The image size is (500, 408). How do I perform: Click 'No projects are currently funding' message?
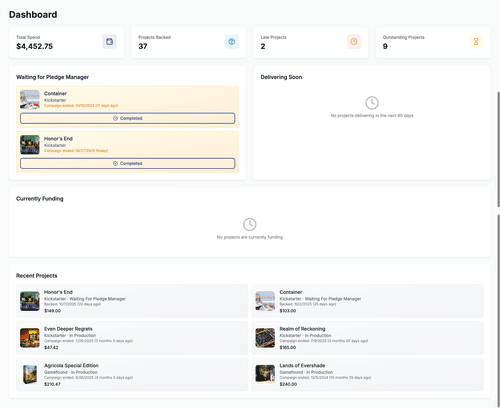click(x=250, y=237)
